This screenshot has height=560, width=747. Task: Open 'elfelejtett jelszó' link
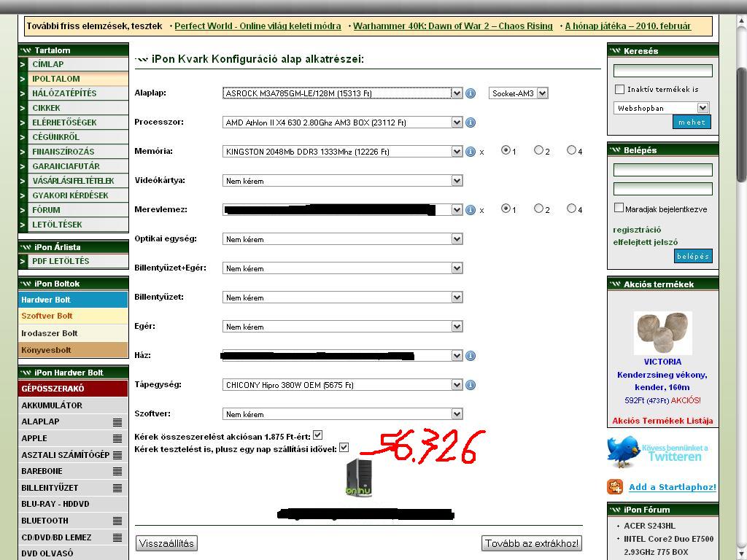(x=646, y=242)
